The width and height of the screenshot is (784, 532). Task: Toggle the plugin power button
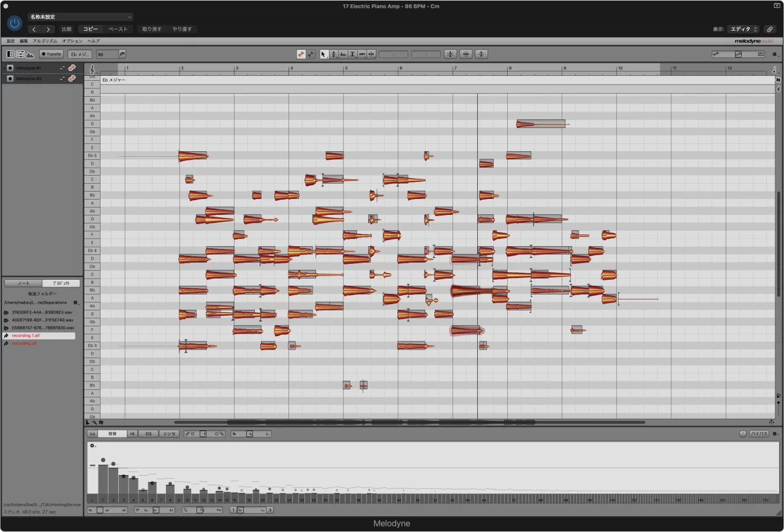15,23
